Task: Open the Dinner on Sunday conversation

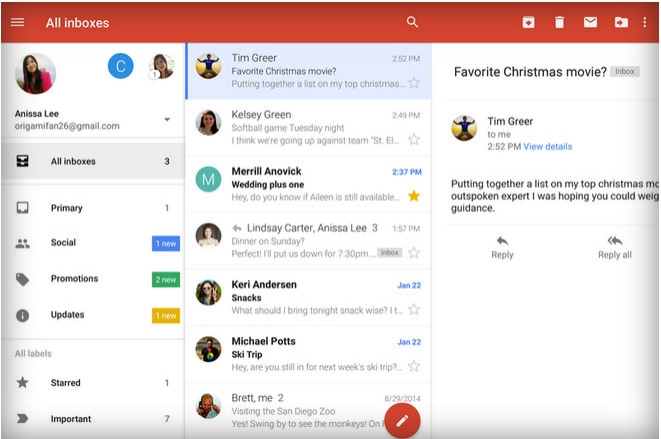Action: pyautogui.click(x=309, y=241)
